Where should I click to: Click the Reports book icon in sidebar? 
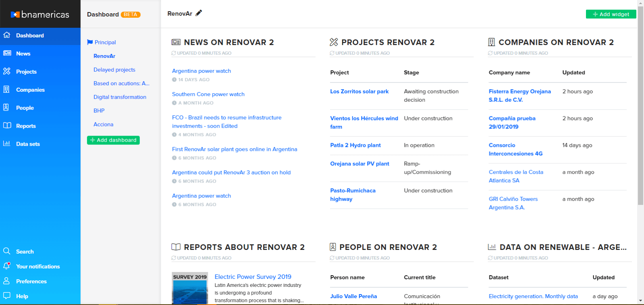(7, 126)
